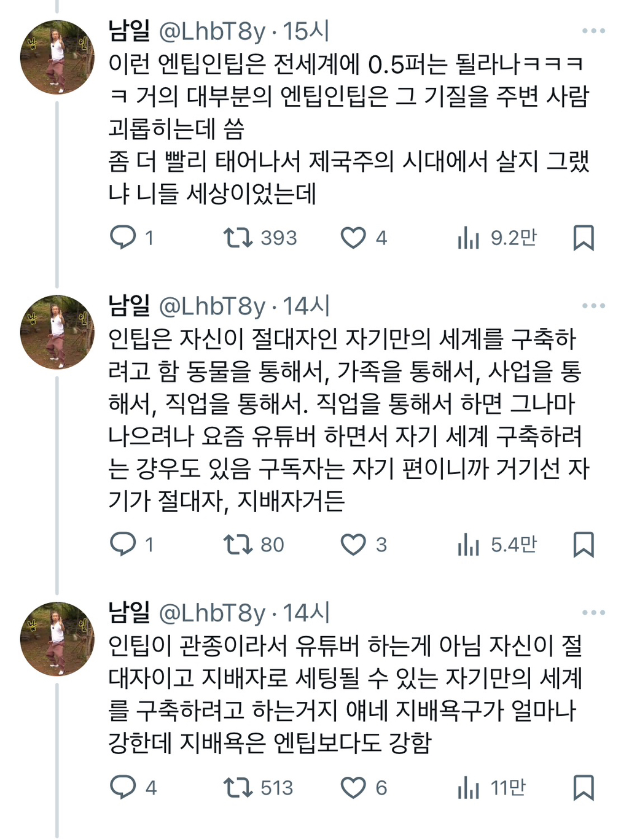The height and width of the screenshot is (840, 629).
Task: Tap the heart icon with 4 likes
Action: (x=354, y=238)
